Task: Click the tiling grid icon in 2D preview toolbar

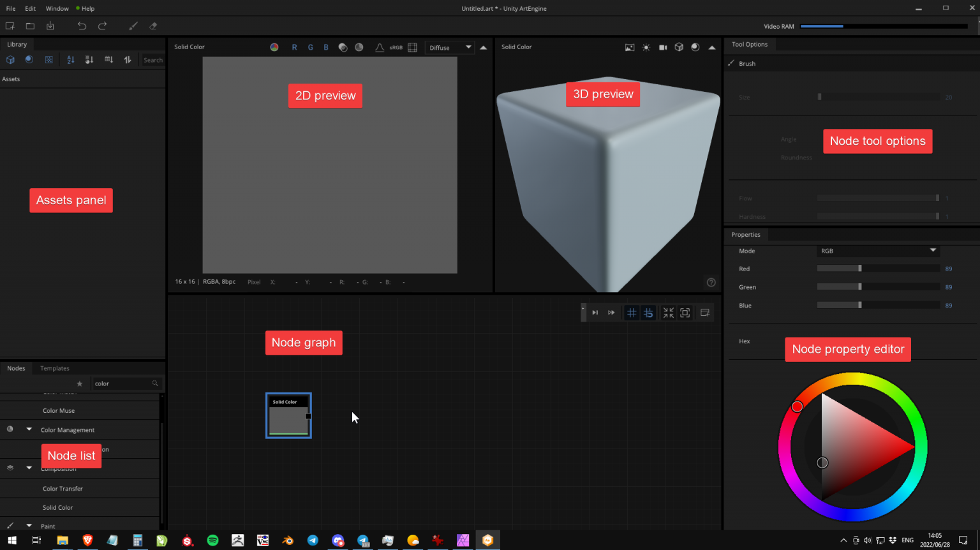Action: [412, 47]
